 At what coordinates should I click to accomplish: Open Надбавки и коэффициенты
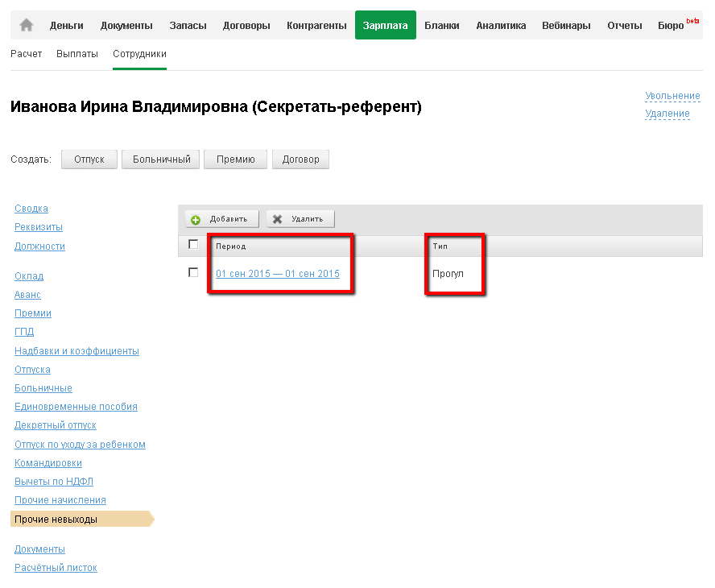coord(76,351)
